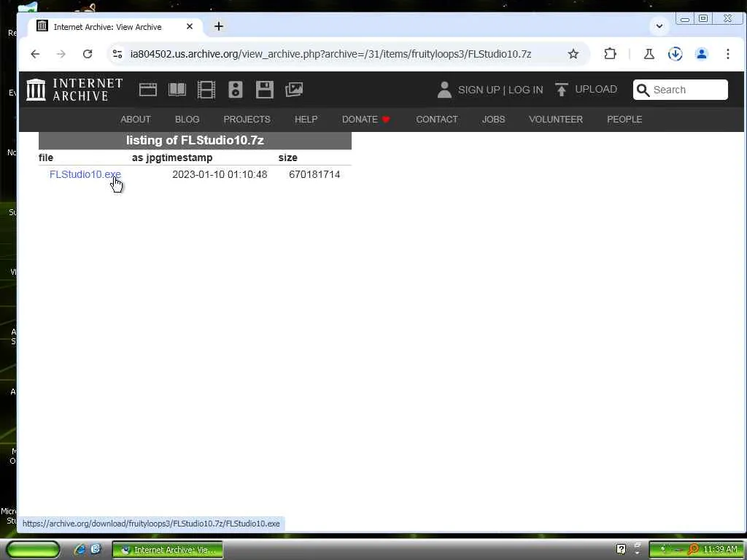
Task: Open DONATE menu item
Action: coord(365,120)
